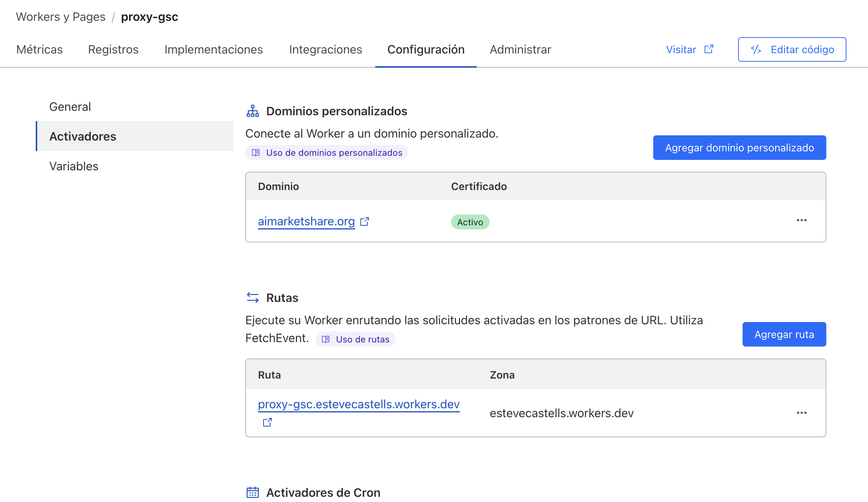The image size is (868, 502).
Task: Open options menu for workers.dev route
Action: pos(801,413)
